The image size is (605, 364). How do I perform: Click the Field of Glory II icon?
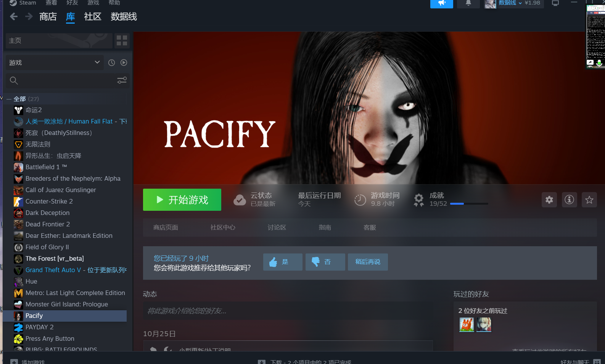tap(18, 247)
